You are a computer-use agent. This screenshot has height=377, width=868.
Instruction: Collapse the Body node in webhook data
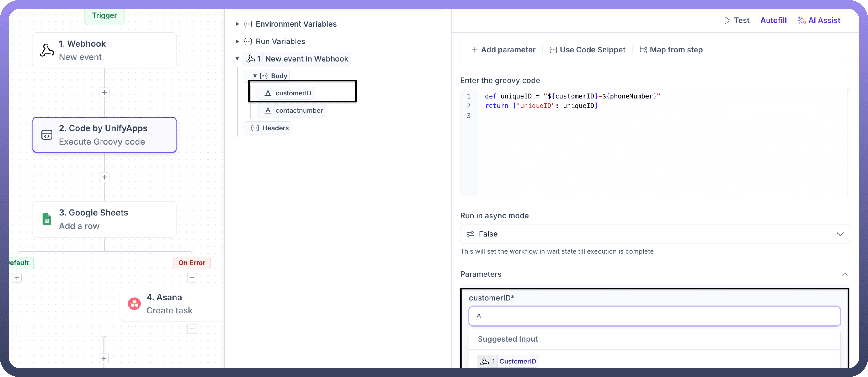pos(255,76)
